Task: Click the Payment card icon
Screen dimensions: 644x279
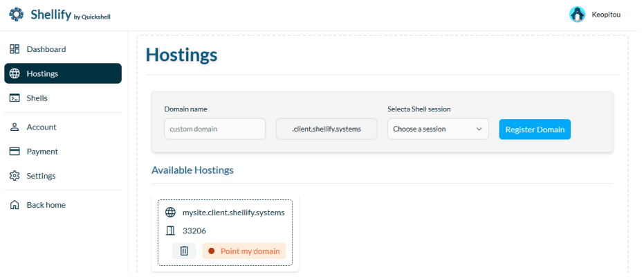Action: (x=15, y=152)
